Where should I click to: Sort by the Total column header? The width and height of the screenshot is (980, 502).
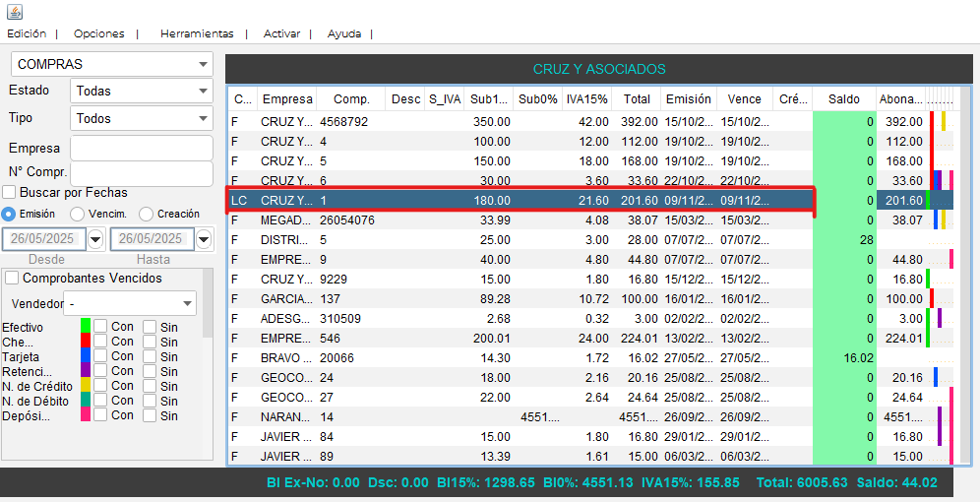(637, 99)
